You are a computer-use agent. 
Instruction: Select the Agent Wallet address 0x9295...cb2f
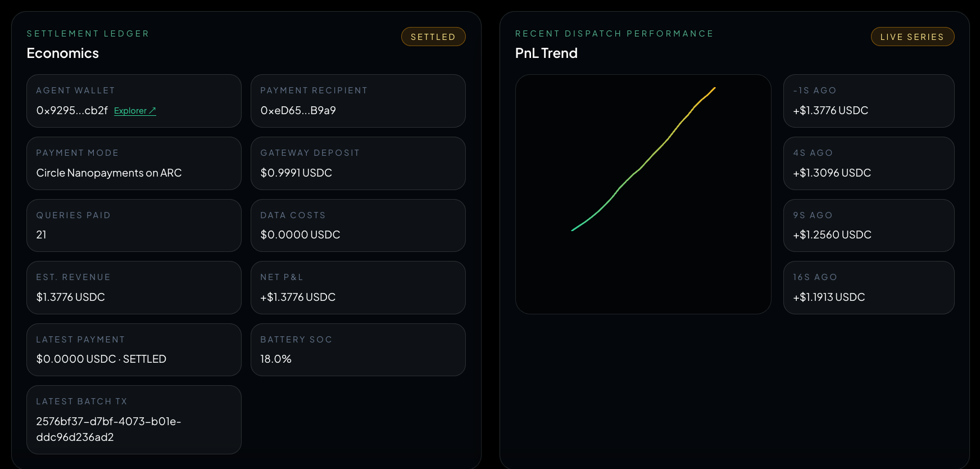point(72,111)
